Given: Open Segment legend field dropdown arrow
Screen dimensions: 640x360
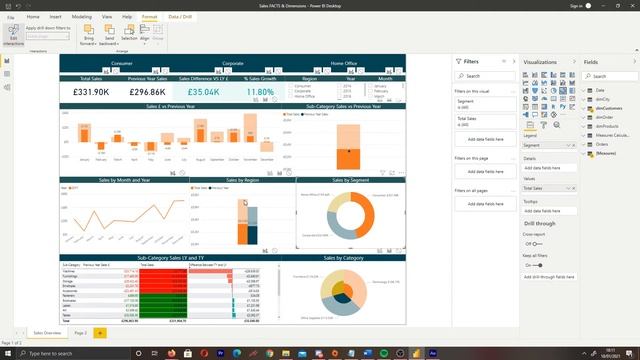Looking at the screenshot, I should click(x=568, y=145).
